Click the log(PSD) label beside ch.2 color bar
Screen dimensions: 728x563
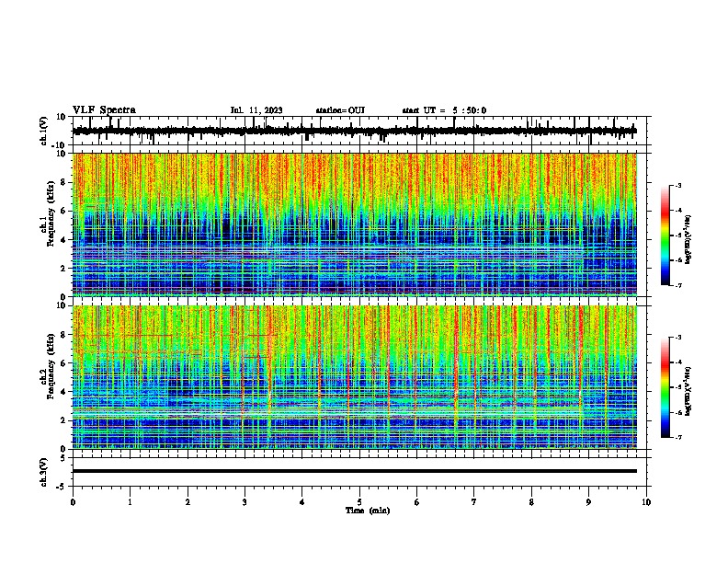(x=688, y=391)
